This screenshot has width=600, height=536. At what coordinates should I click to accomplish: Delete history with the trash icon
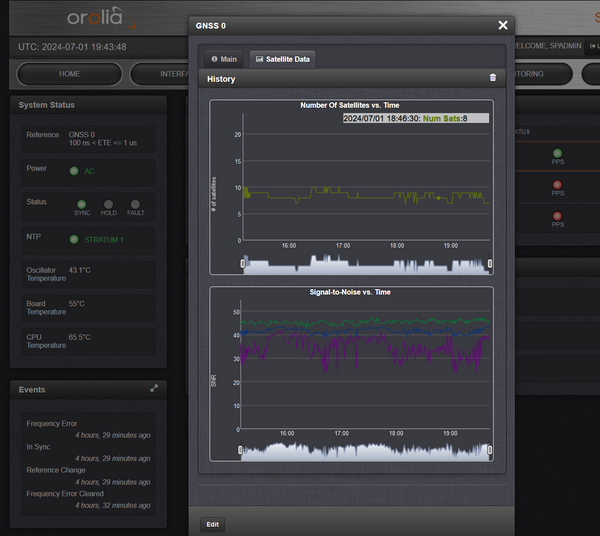pos(492,78)
